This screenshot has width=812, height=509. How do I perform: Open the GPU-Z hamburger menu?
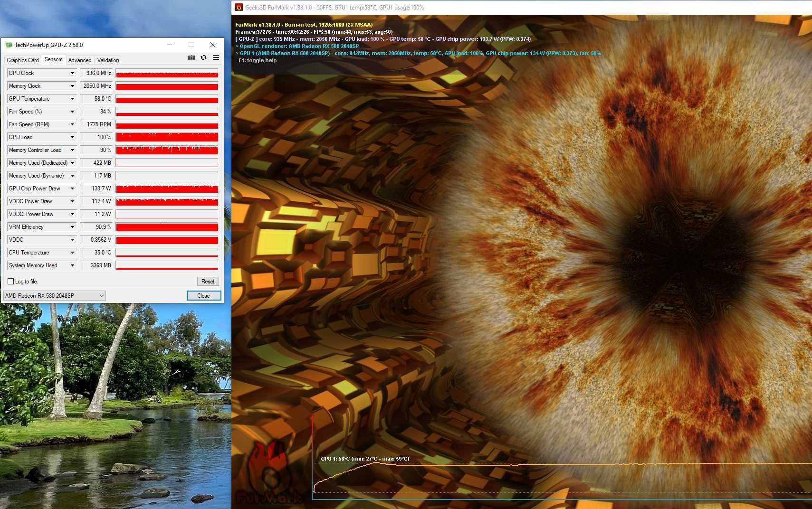pyautogui.click(x=216, y=57)
